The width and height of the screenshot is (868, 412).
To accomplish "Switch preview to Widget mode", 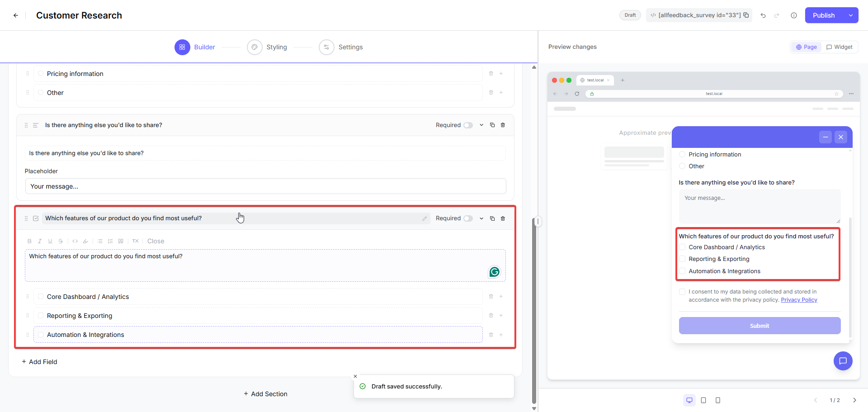I will 839,47.
